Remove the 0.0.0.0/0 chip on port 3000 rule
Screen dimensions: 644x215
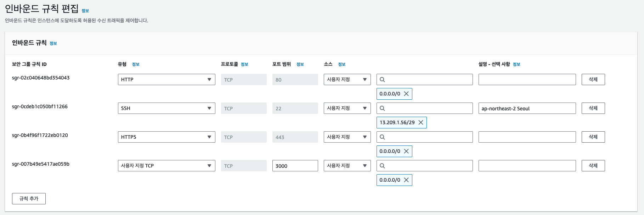click(406, 180)
